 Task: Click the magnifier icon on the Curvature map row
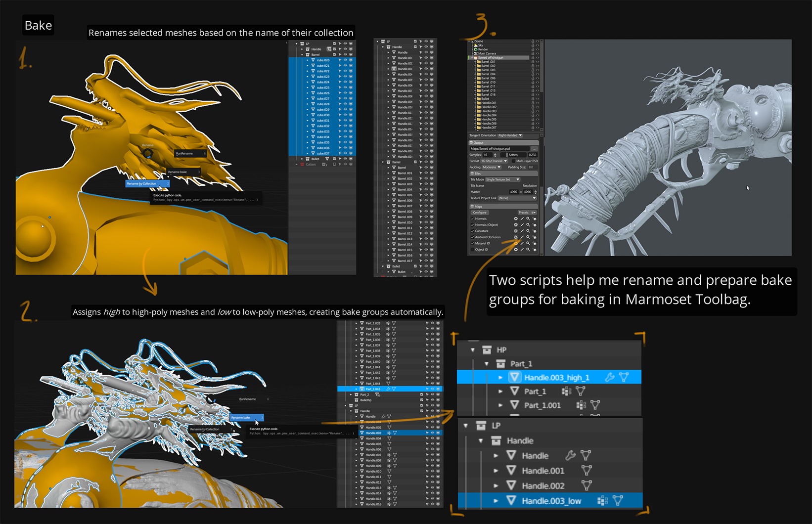click(x=528, y=231)
